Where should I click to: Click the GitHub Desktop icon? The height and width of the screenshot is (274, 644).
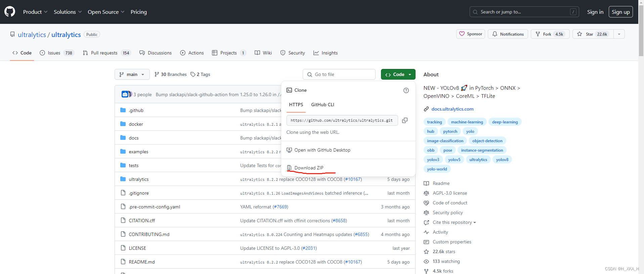[289, 150]
